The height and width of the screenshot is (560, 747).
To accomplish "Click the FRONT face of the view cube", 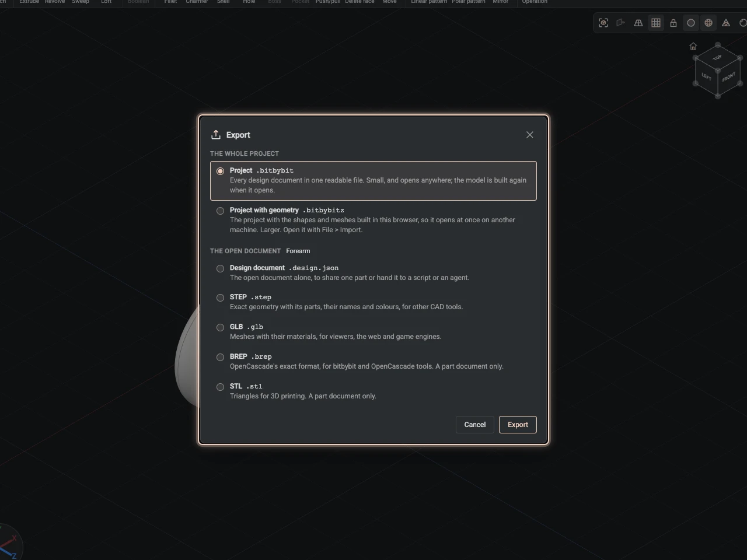I will (x=729, y=77).
